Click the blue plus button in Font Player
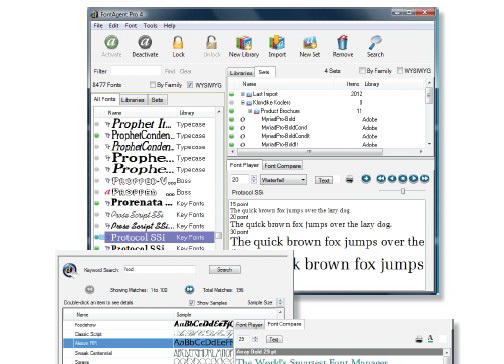The image size is (504, 364). [x=366, y=179]
